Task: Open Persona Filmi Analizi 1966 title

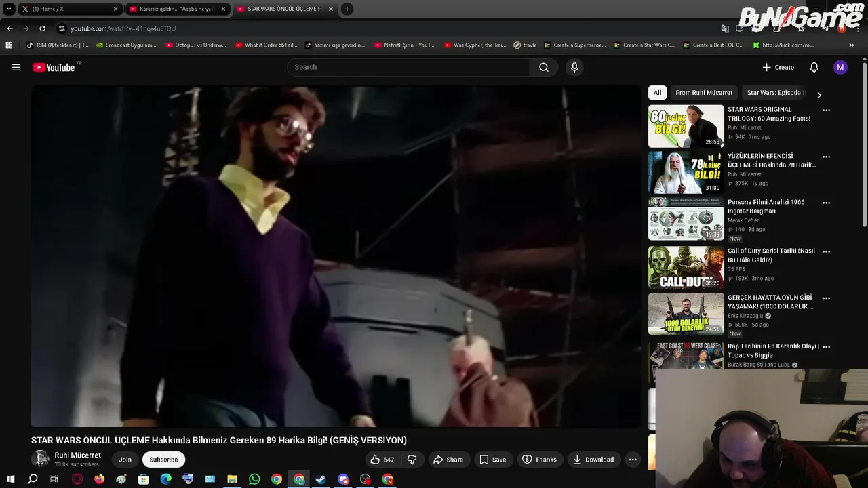Action: point(766,207)
